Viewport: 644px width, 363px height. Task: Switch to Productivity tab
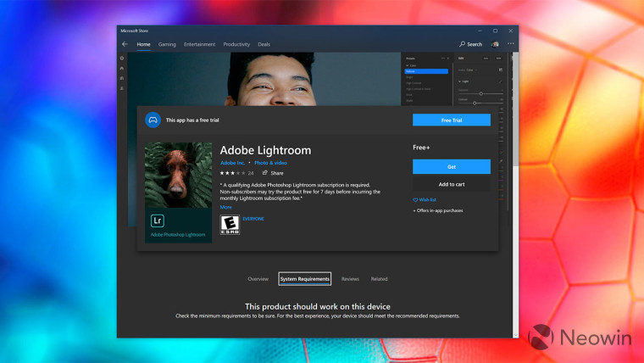coord(236,44)
